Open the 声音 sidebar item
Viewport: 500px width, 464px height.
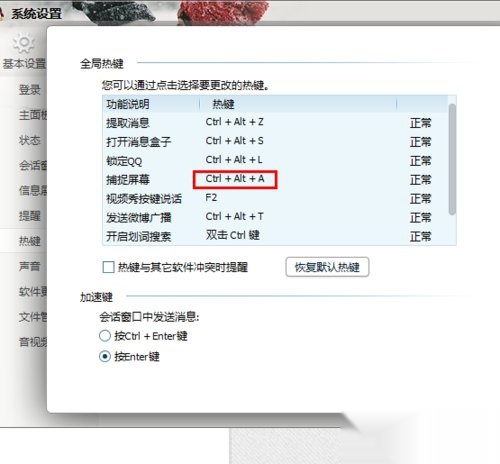click(x=30, y=266)
